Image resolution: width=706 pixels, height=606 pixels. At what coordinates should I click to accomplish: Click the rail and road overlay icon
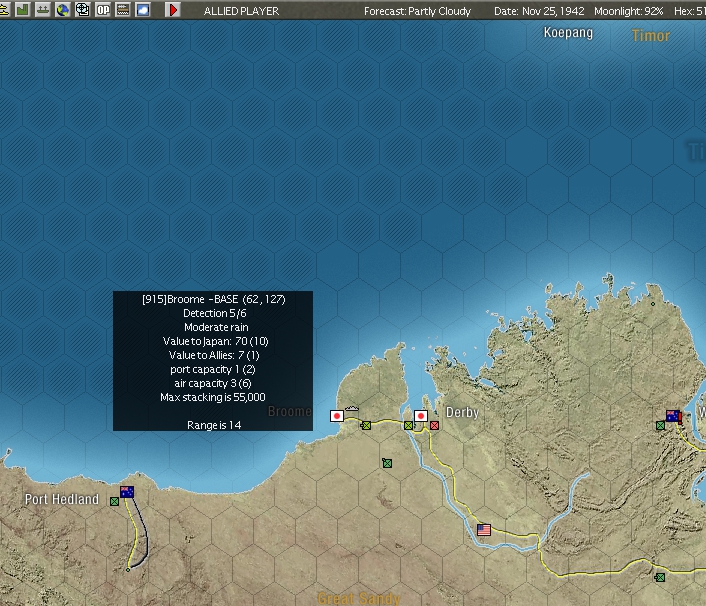(x=122, y=9)
